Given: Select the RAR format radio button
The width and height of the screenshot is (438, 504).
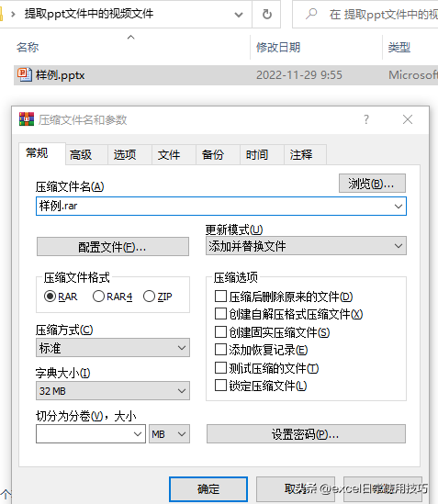Looking at the screenshot, I should 51,297.
